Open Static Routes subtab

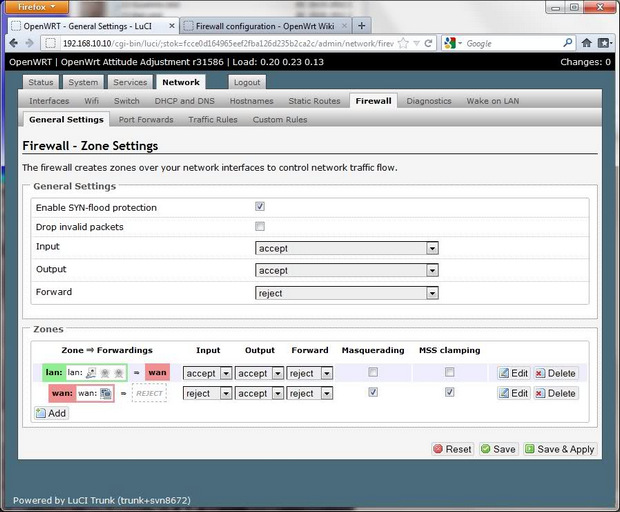click(314, 101)
